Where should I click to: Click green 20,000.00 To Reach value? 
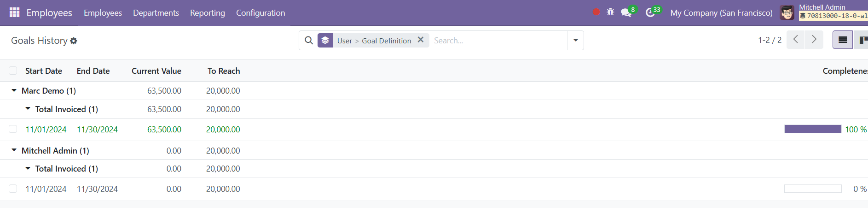(223, 130)
